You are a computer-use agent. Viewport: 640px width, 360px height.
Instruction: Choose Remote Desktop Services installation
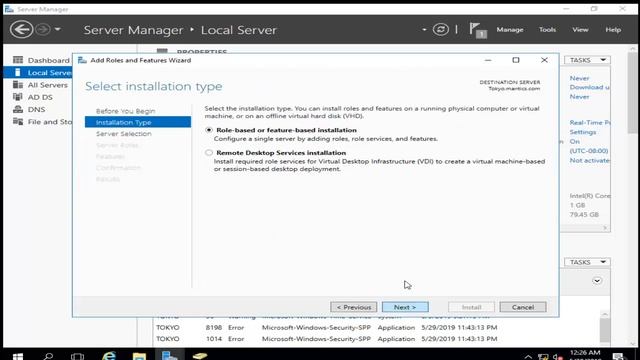coord(209,153)
